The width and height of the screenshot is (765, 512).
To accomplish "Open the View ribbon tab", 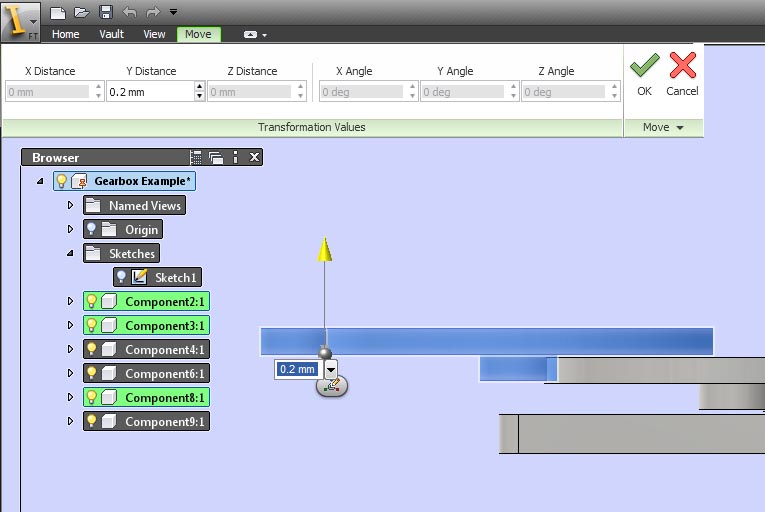I will [x=154, y=34].
